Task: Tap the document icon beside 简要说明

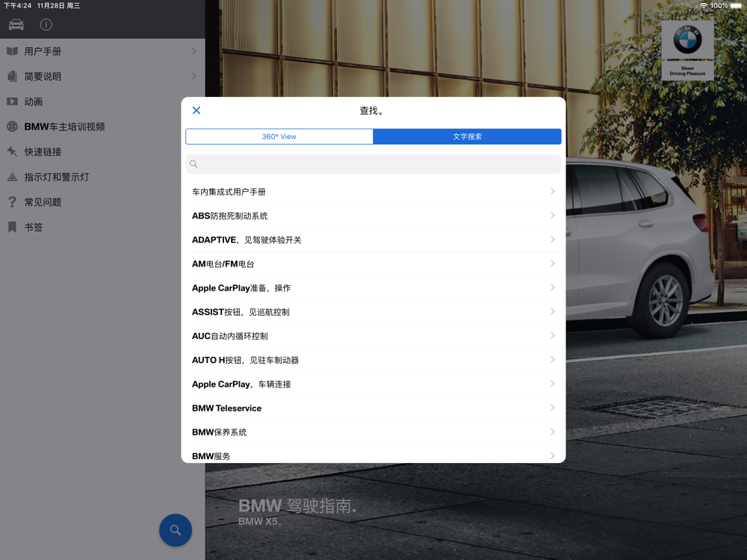Action: tap(13, 76)
